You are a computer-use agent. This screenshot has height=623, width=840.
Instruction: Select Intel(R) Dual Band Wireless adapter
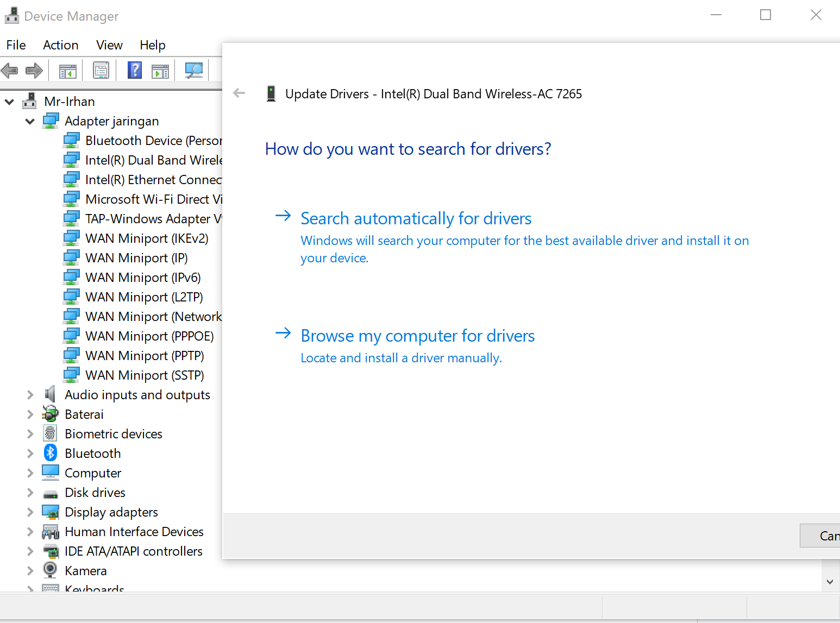click(x=154, y=160)
